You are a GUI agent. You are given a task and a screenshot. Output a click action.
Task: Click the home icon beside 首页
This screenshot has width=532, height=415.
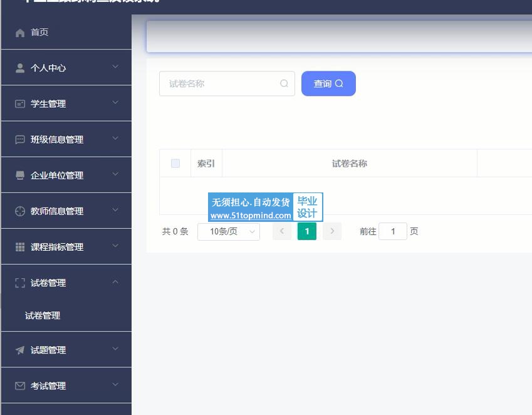20,33
